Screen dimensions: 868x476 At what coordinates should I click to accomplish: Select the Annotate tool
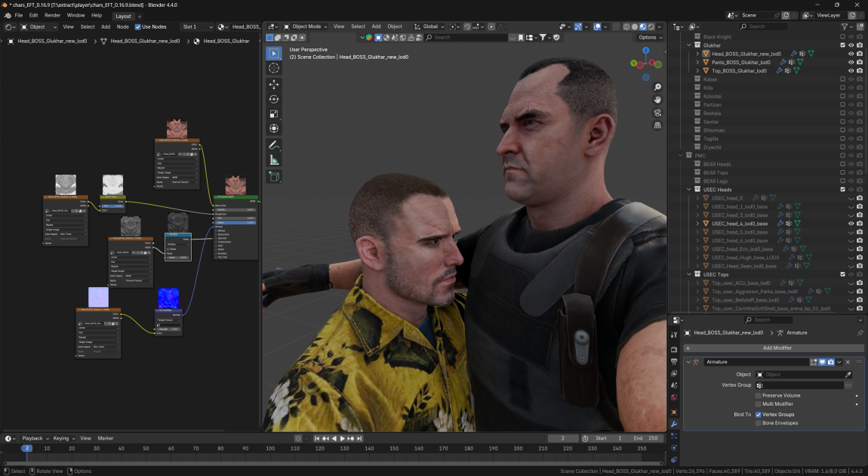tap(273, 145)
